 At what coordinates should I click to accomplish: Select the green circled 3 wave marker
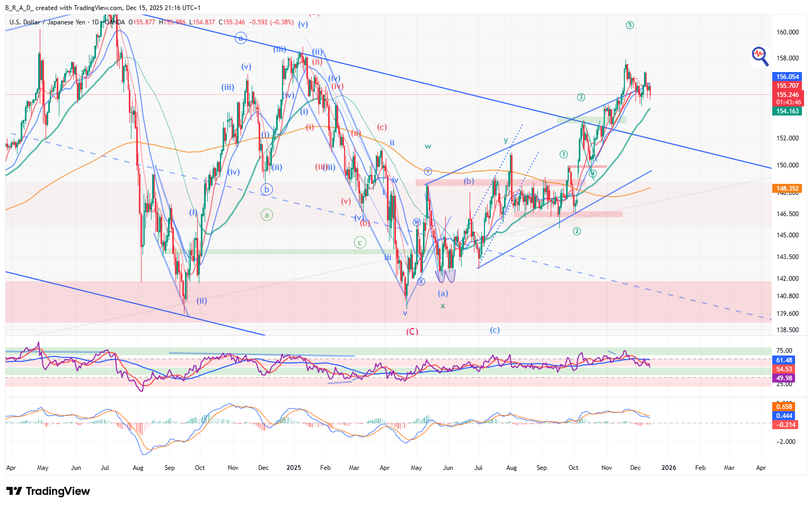[x=581, y=97]
